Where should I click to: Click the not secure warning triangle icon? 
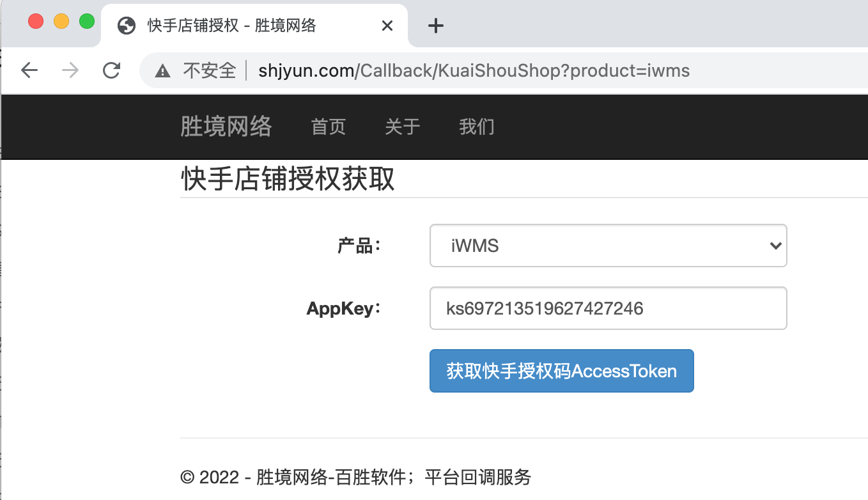pyautogui.click(x=163, y=70)
